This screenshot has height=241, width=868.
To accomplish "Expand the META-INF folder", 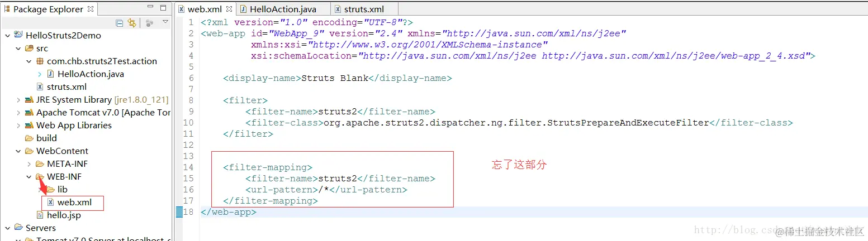I will pyautogui.click(x=29, y=164).
